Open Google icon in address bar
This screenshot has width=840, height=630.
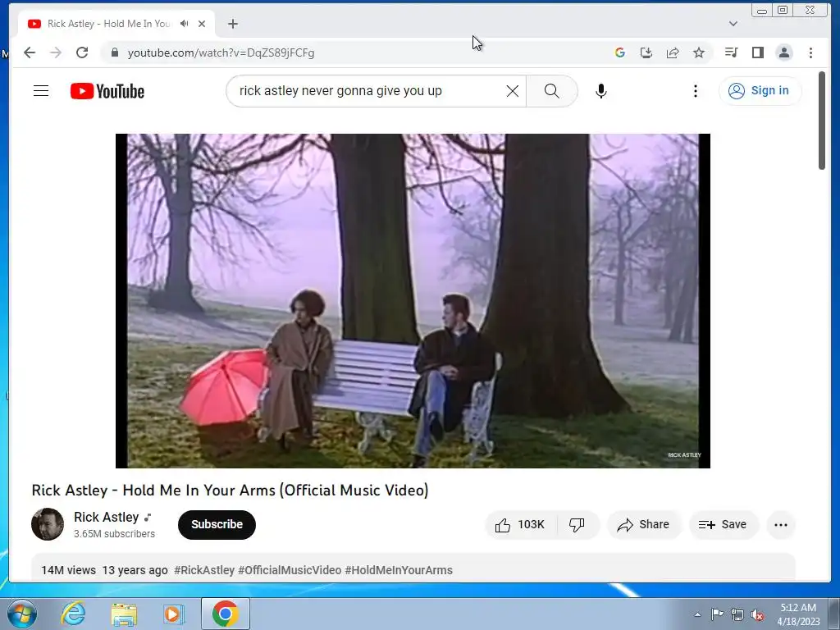tap(620, 52)
